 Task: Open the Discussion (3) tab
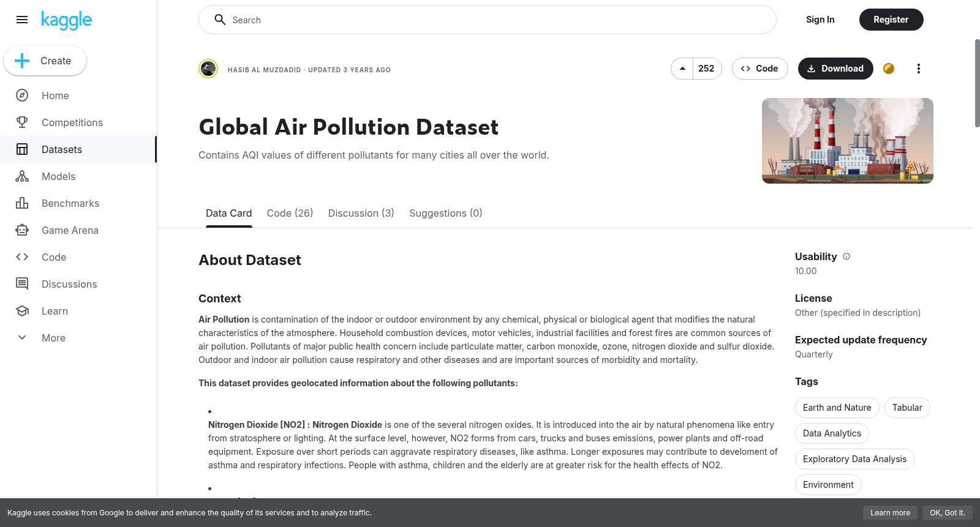tap(361, 213)
